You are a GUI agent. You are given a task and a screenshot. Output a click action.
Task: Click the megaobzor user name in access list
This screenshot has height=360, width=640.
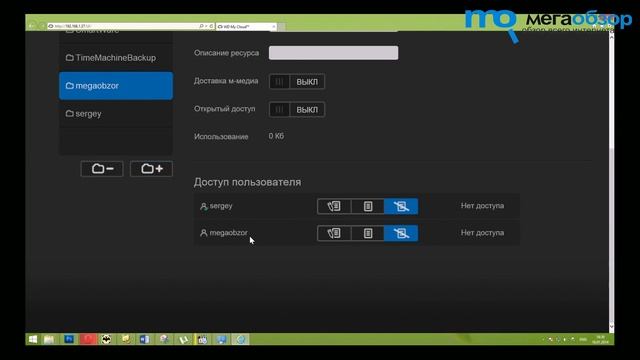click(x=229, y=233)
